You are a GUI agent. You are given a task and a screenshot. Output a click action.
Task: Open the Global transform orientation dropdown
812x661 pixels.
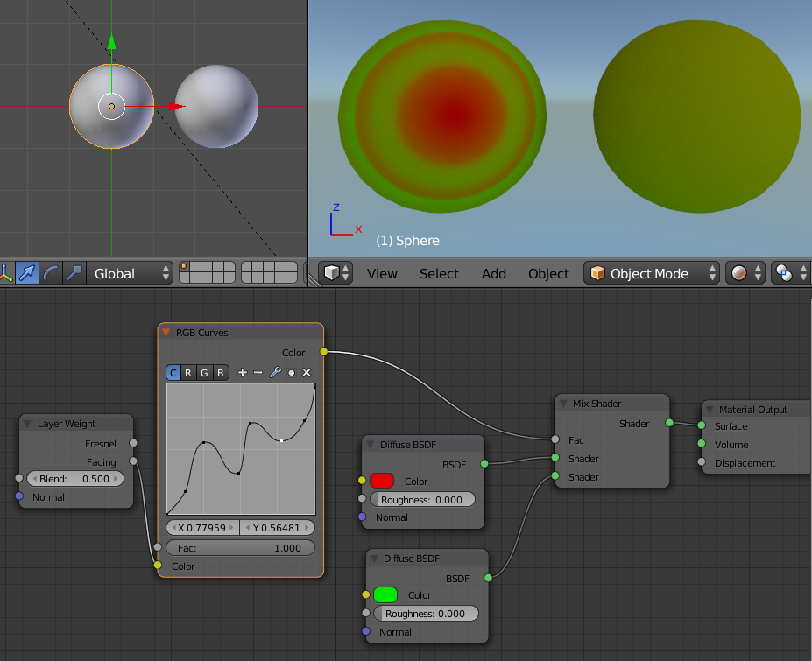tap(131, 273)
